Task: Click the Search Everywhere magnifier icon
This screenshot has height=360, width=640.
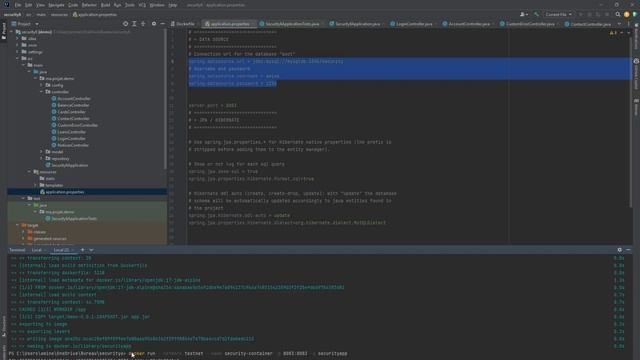Action: point(618,14)
